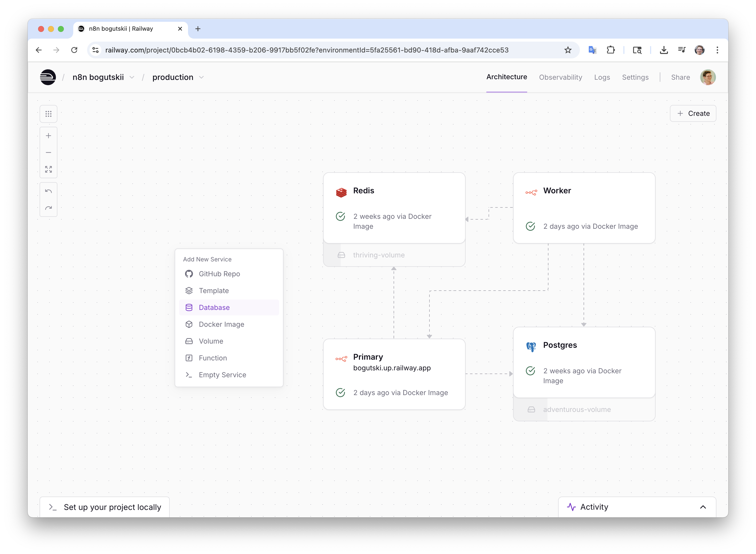The image size is (756, 554).
Task: Open the thriving-volume attached to Redis
Action: [x=379, y=255]
